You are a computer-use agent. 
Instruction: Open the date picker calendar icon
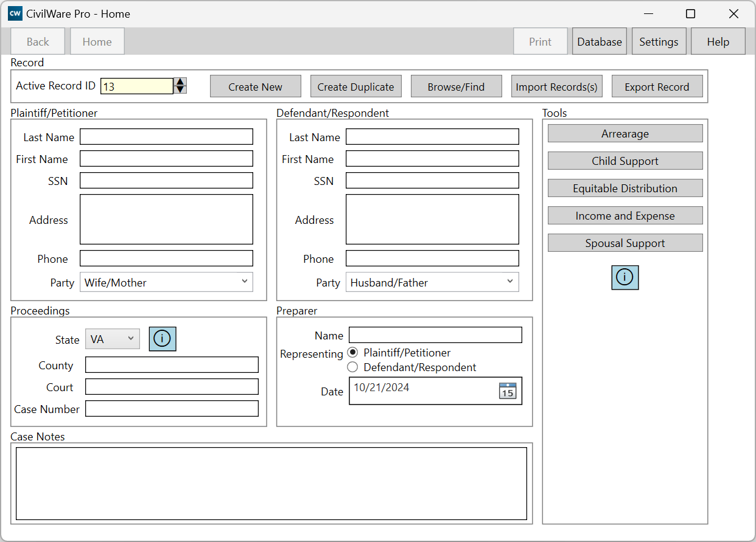tap(508, 391)
